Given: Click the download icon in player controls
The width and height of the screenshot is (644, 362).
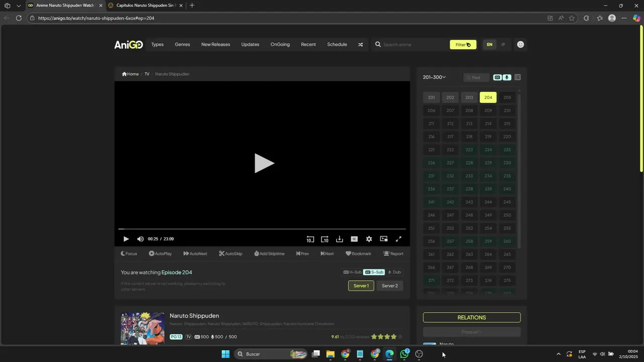Looking at the screenshot, I should pyautogui.click(x=340, y=239).
